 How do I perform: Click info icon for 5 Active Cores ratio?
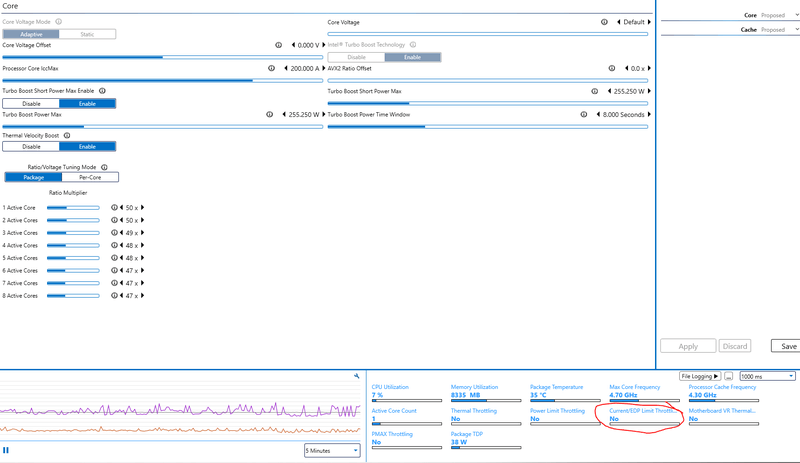point(114,258)
